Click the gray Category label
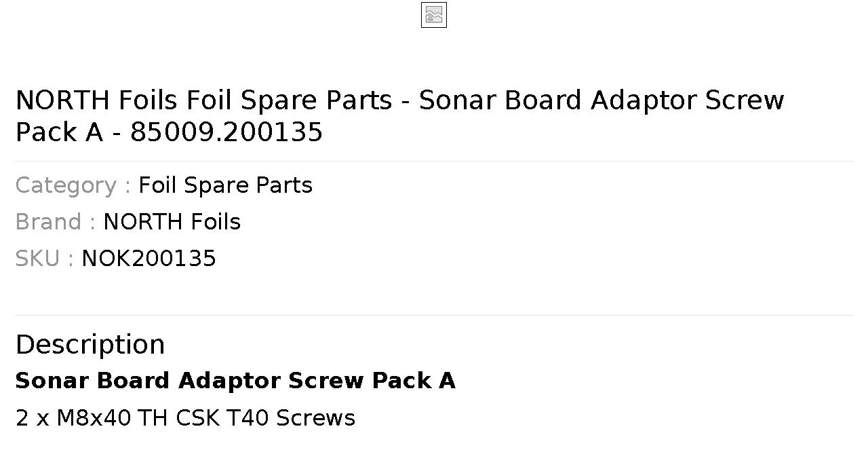The width and height of the screenshot is (868, 450). tap(73, 185)
